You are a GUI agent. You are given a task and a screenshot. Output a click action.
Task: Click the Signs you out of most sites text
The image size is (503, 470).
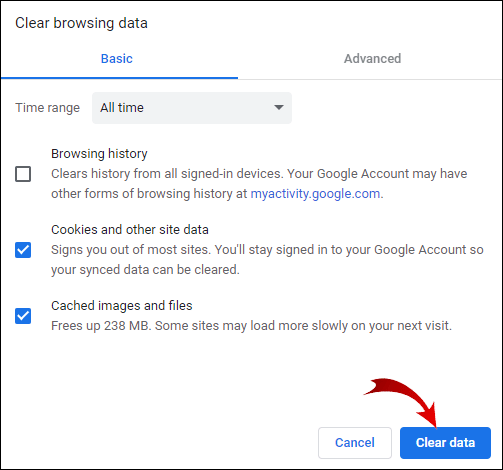tap(267, 260)
